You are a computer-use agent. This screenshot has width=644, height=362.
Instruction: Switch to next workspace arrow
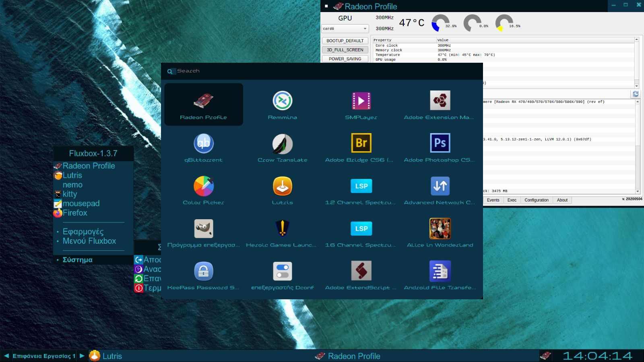tap(82, 356)
